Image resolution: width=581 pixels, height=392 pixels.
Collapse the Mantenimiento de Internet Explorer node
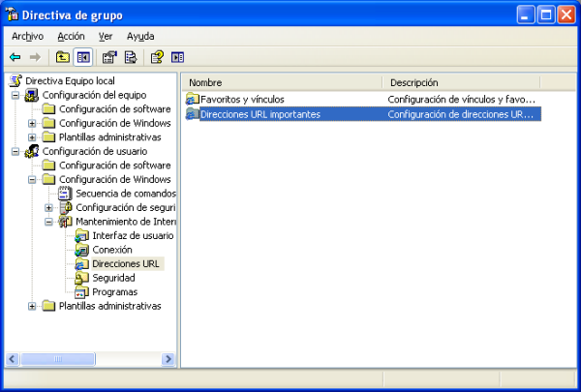click(48, 222)
